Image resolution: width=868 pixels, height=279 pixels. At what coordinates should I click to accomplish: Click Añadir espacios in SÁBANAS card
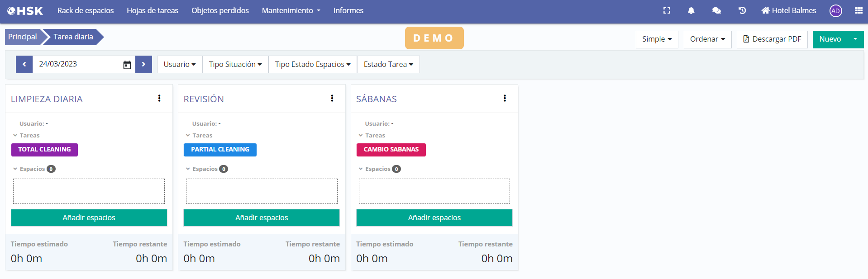click(434, 218)
